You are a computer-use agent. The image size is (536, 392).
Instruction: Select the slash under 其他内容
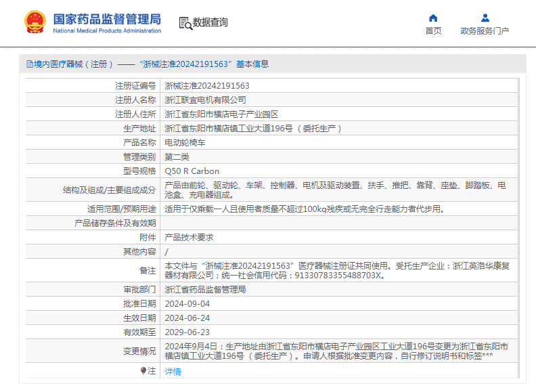166,252
